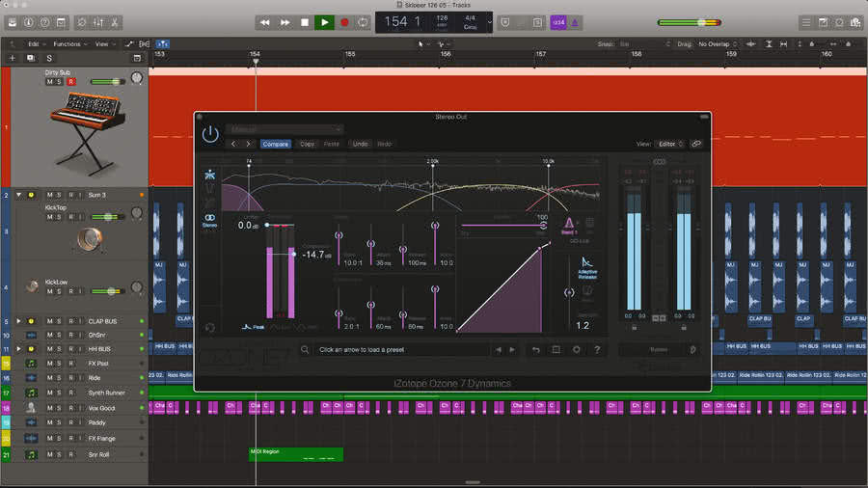
Task: Toggle the Cycle mode button
Action: [x=364, y=23]
